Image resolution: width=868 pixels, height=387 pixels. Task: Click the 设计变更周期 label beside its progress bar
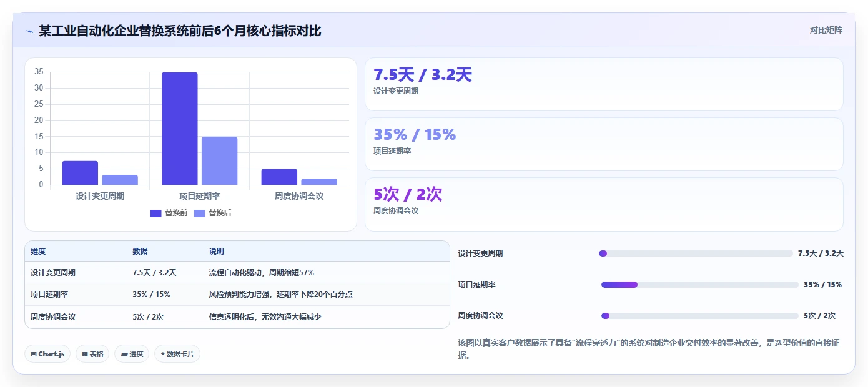tap(480, 253)
